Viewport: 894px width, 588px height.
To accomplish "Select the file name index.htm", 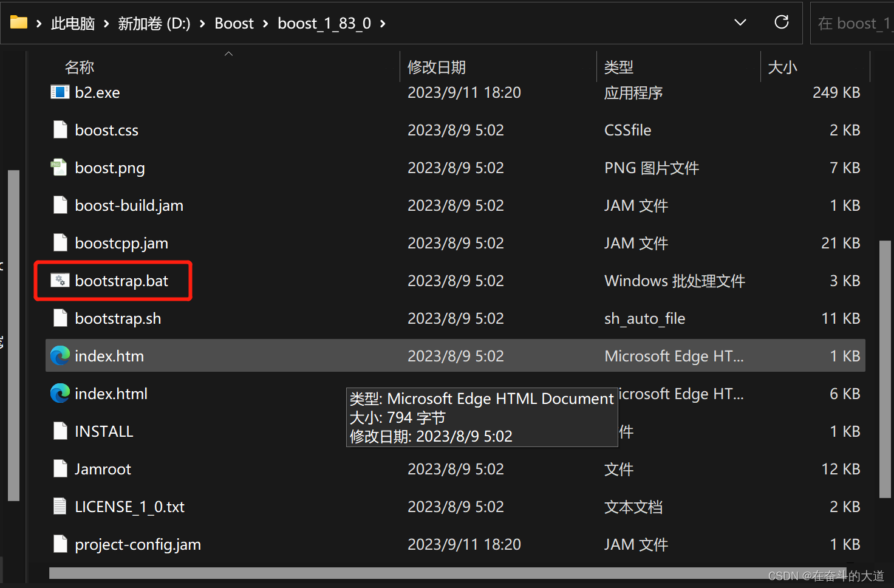I will (109, 356).
